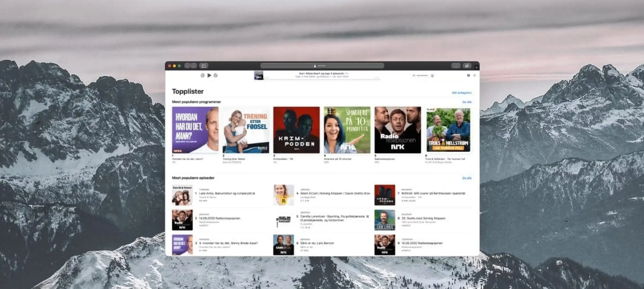Viewport: 644px width, 289px height.
Task: Open the episode info icon in player bar
Action: click(468, 75)
